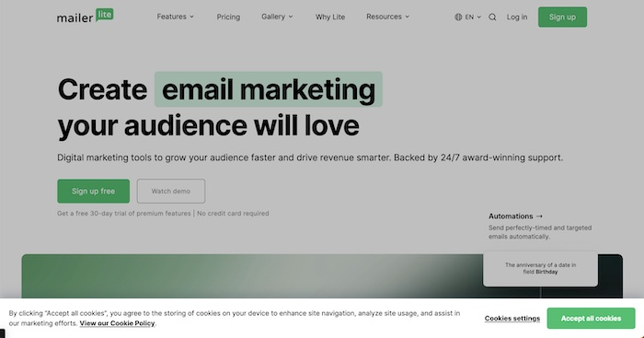Click the Watch demo button
Screen dimensions: 644x338
pos(171,191)
